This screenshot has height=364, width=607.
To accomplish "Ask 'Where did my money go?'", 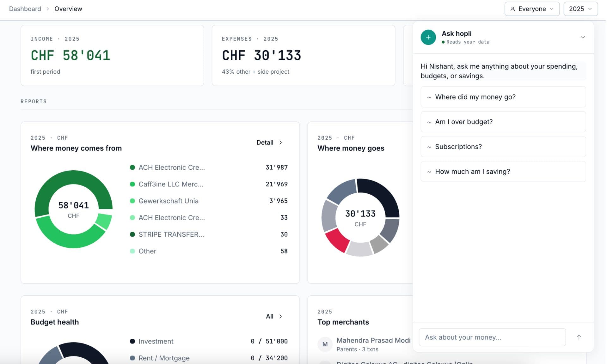I will [x=503, y=97].
